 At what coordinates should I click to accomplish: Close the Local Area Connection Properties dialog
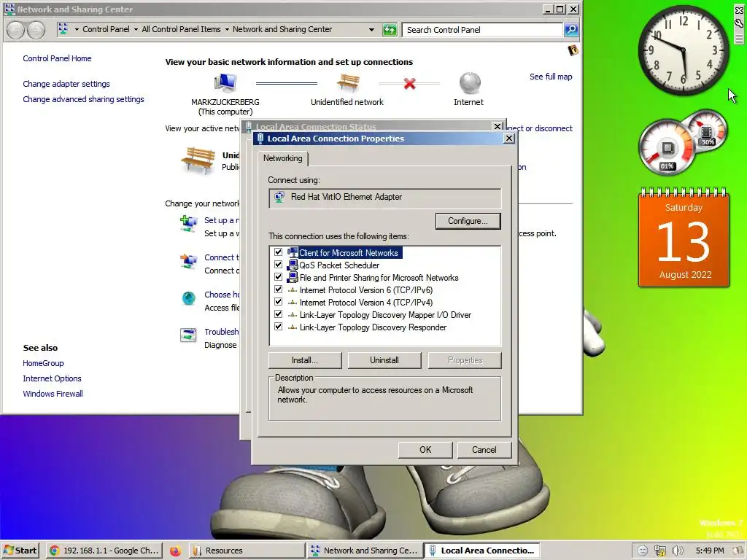point(508,139)
